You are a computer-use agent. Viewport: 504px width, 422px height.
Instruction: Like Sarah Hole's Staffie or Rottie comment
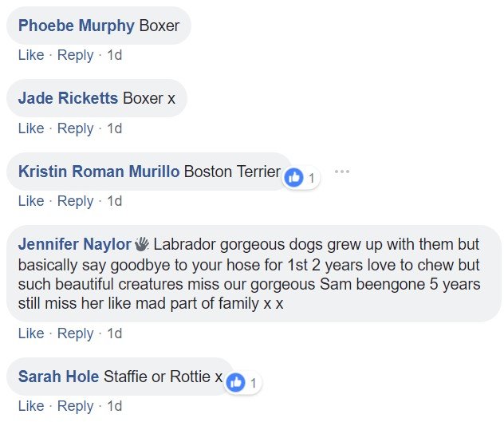point(31,406)
